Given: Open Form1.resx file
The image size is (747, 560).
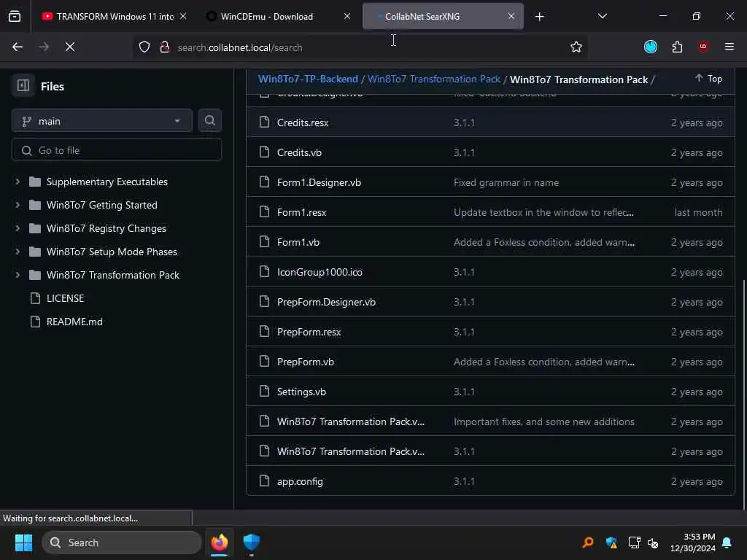Looking at the screenshot, I should pos(301,212).
